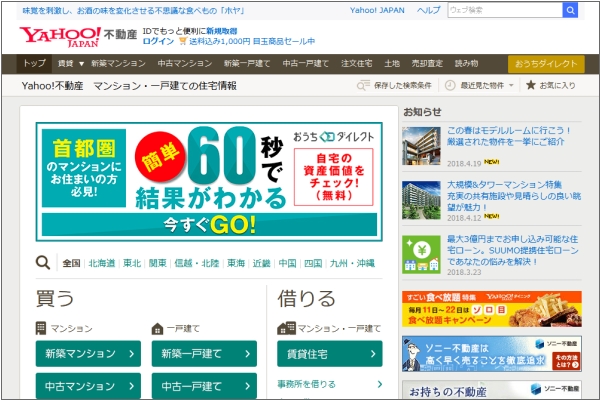The width and height of the screenshot is (600, 400).
Task: Click the top promotional text about ホヤ
Action: [133, 11]
